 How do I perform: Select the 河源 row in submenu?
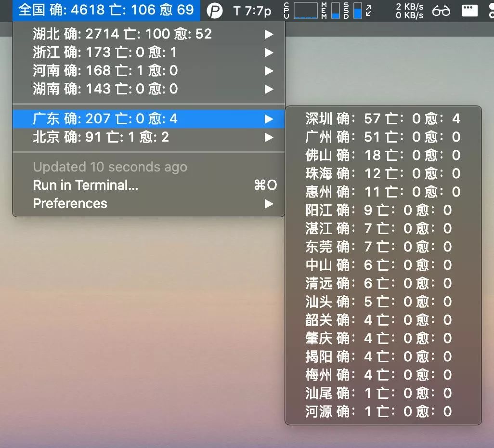coord(383,411)
